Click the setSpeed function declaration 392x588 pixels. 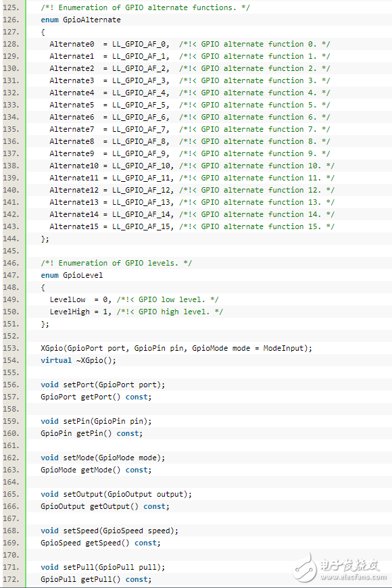(x=109, y=531)
